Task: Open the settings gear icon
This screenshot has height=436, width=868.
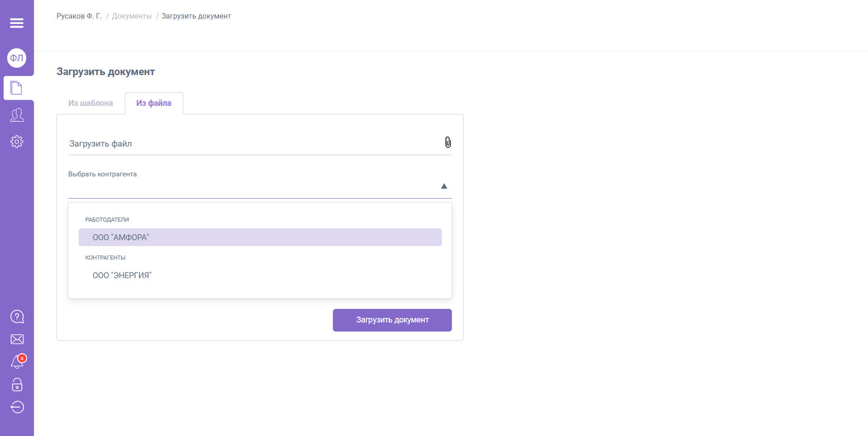Action: tap(17, 142)
